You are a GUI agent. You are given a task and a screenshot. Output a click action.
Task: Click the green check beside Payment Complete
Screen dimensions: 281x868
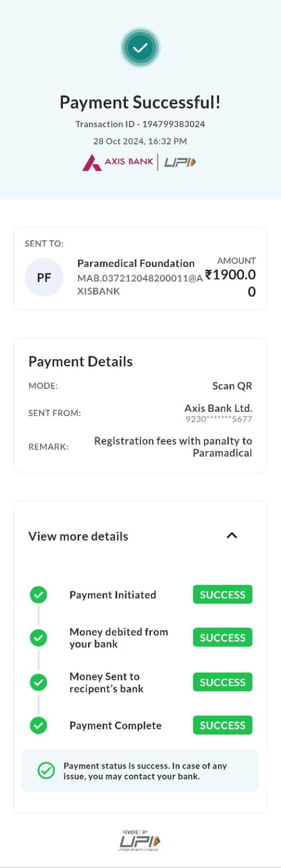pos(38,725)
